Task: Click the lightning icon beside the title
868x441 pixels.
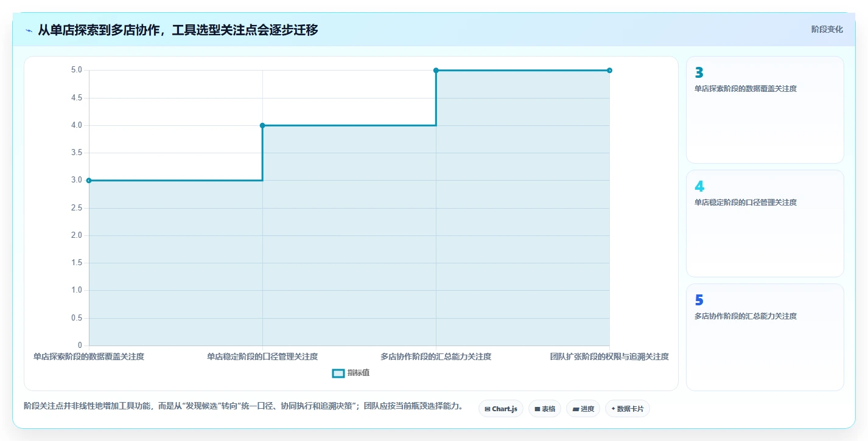Action: (x=29, y=30)
